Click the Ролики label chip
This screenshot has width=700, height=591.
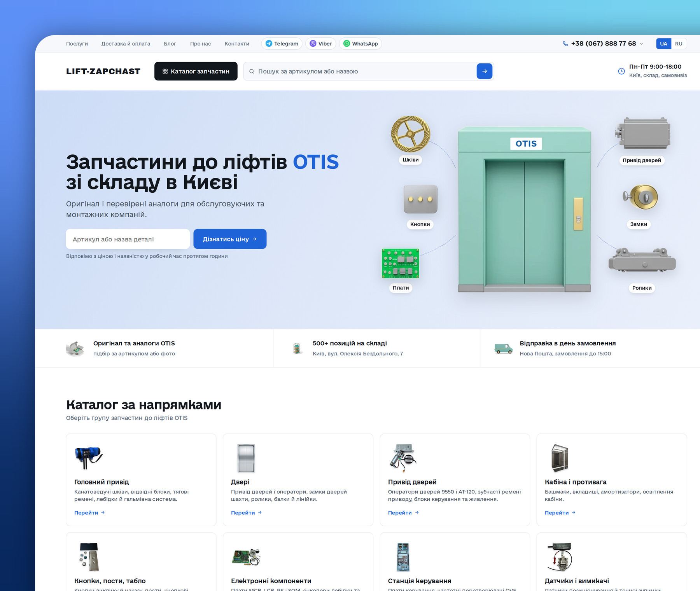coord(642,288)
